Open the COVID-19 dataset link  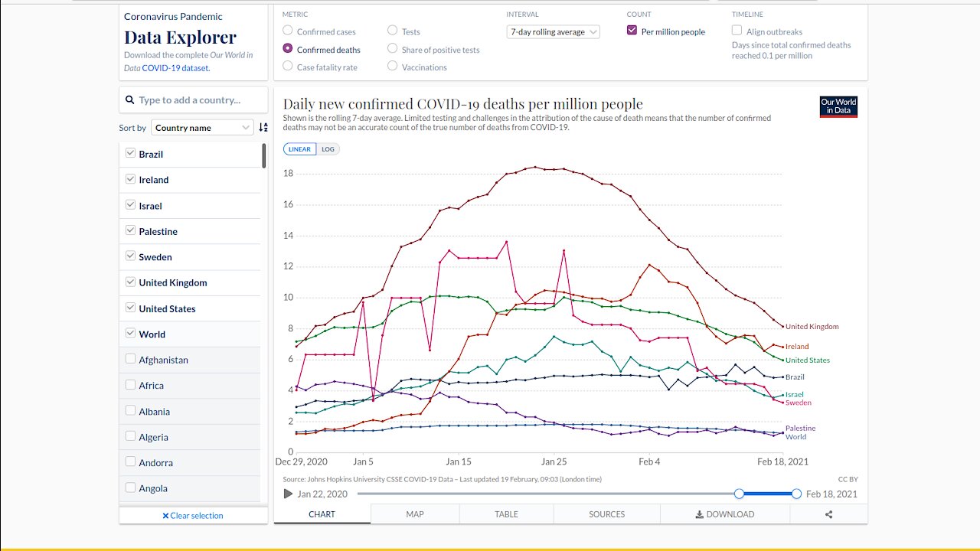pos(175,68)
